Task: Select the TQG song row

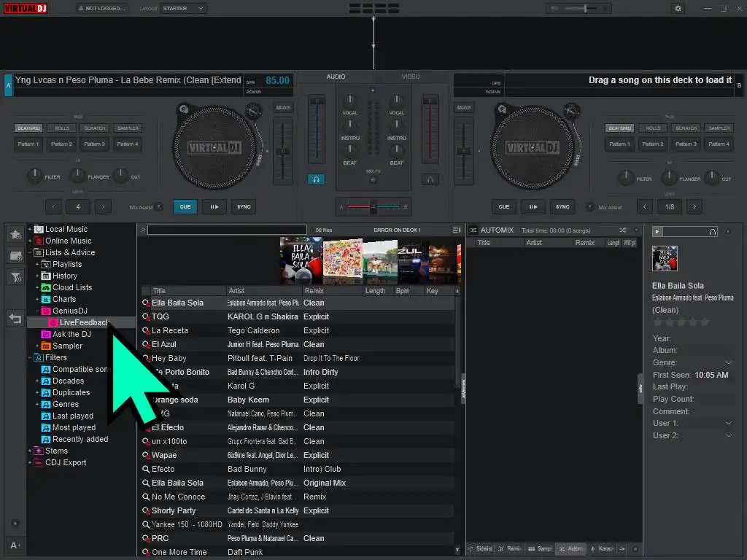Action: click(x=298, y=316)
